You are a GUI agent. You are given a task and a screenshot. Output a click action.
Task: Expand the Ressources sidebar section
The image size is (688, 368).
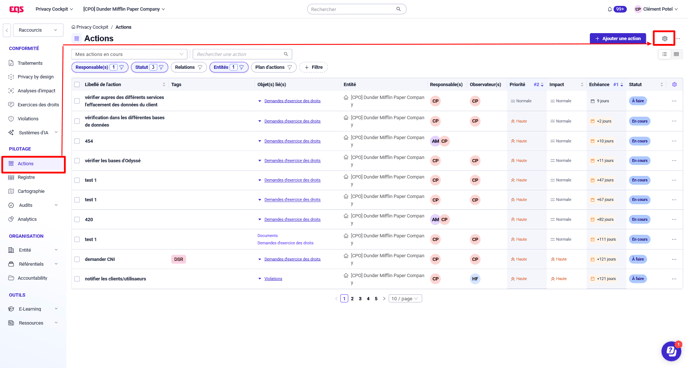coord(56,323)
